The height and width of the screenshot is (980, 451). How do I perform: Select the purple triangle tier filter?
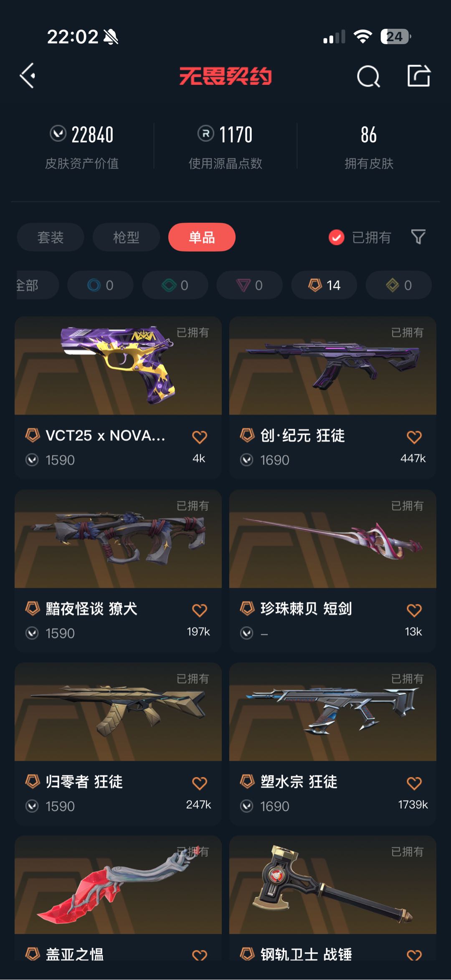pos(249,285)
